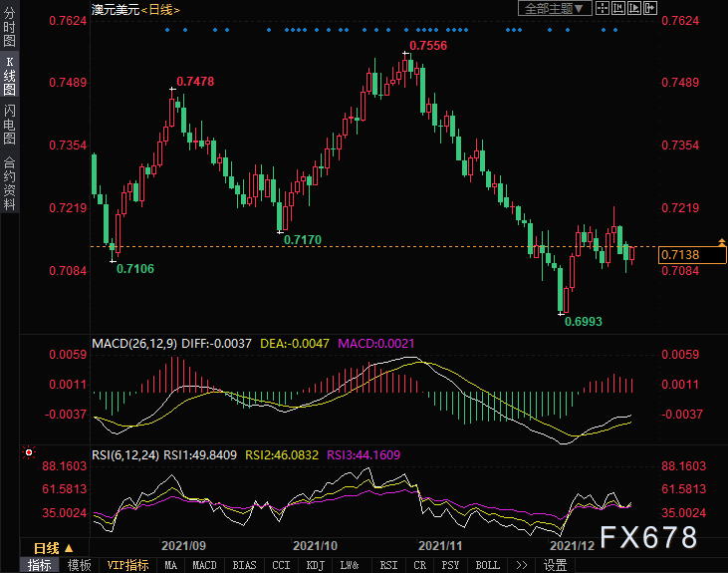The height and width of the screenshot is (573, 728).
Task: Expand the 日线 period selector at bottom
Action: [x=54, y=548]
